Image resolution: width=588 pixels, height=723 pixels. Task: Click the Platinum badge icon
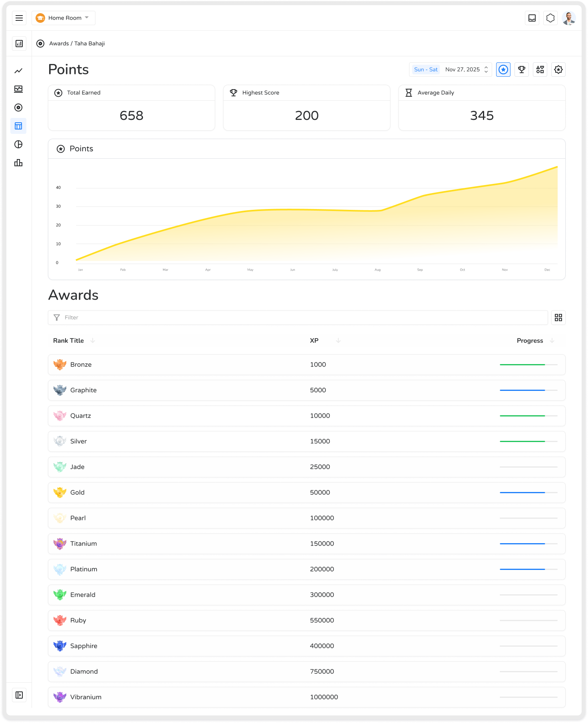click(x=60, y=569)
